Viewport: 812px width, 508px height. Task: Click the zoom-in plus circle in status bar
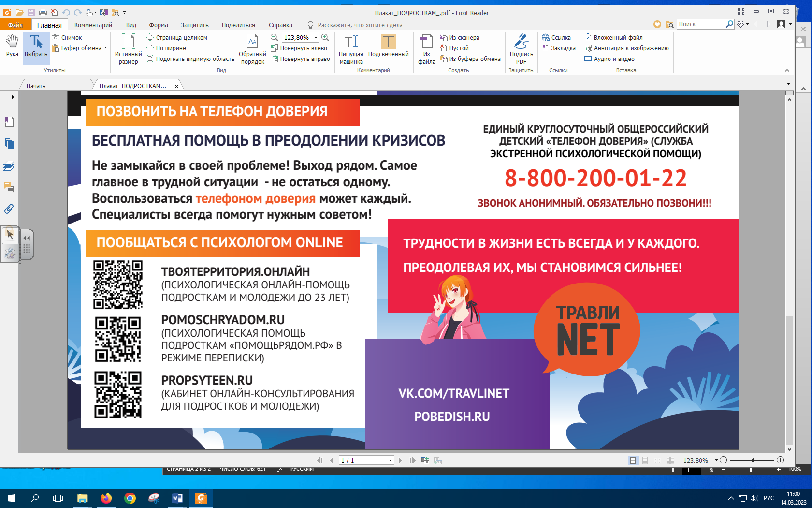point(780,460)
